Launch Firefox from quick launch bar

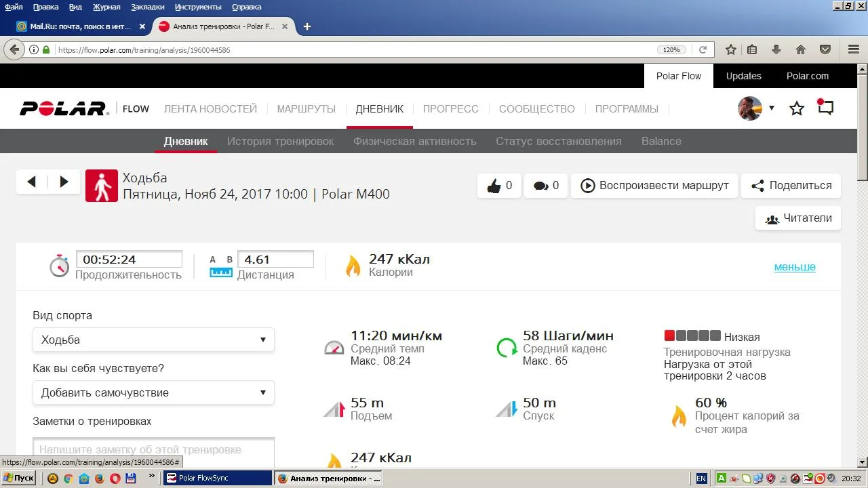(100, 479)
